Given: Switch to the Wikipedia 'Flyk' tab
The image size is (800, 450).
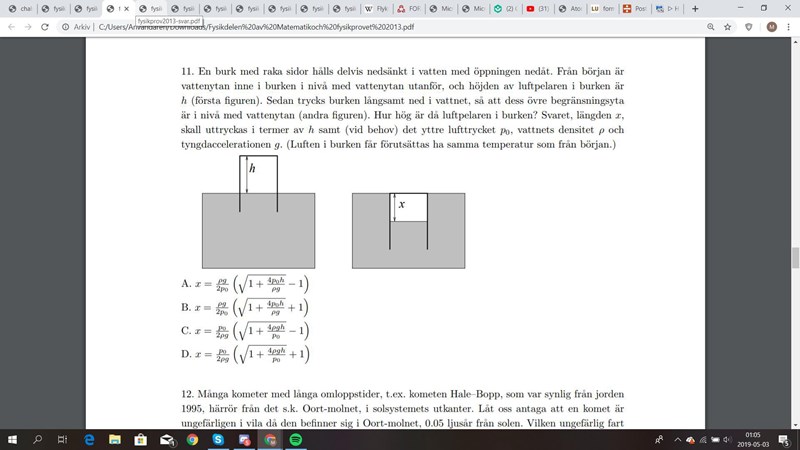Looking at the screenshot, I should [x=376, y=8].
